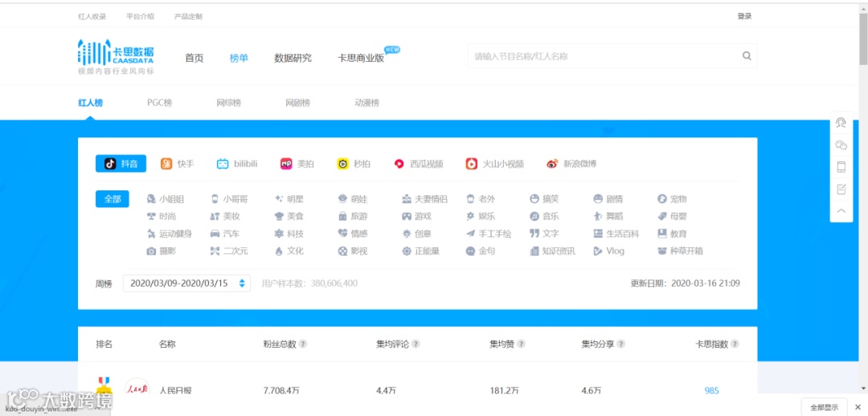Filter by 搞笑 category
The width and height of the screenshot is (868, 416).
[x=544, y=199]
